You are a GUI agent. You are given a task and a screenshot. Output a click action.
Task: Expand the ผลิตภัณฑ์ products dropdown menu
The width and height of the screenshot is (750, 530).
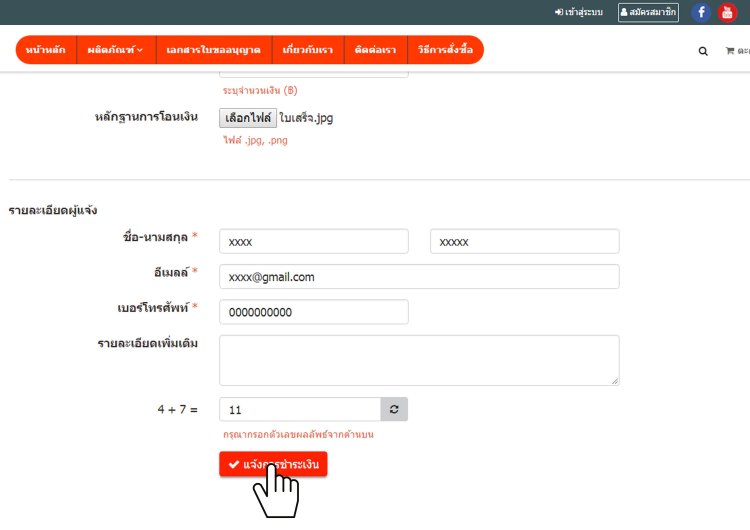coord(115,50)
